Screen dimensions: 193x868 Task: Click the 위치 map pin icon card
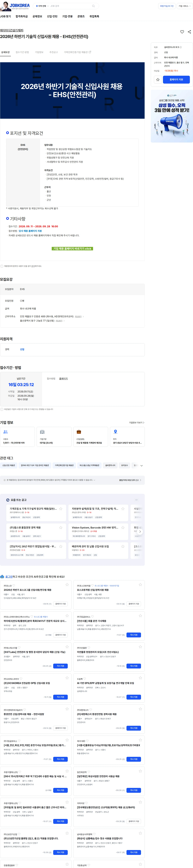(x=127, y=437)
